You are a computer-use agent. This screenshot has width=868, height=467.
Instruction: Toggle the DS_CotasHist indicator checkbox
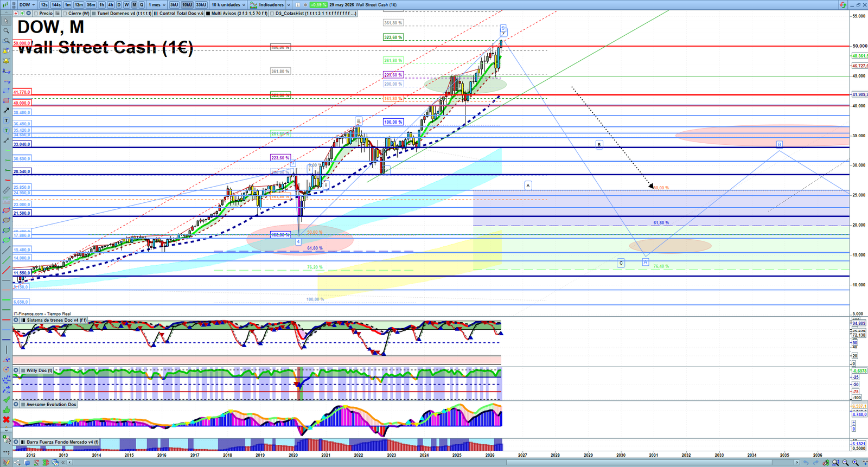coord(272,13)
